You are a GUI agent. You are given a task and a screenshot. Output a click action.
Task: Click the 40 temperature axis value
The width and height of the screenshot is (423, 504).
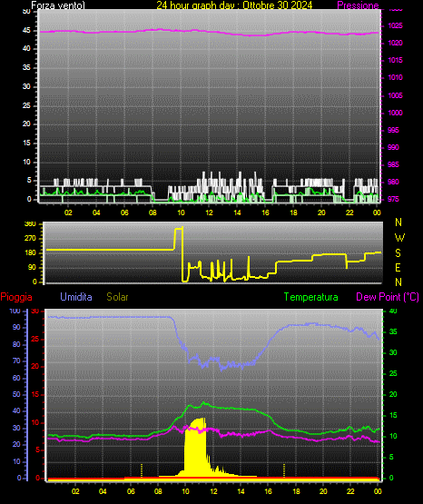click(393, 311)
